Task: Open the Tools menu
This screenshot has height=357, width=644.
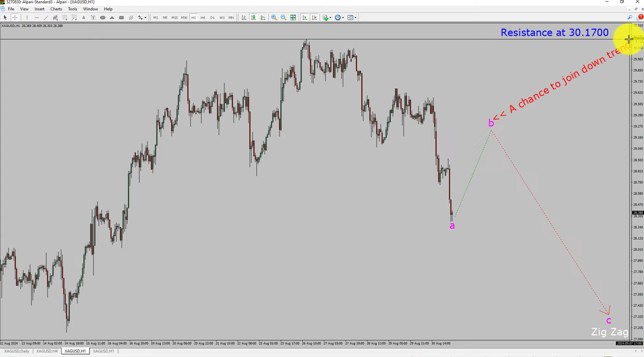Action: coord(72,9)
